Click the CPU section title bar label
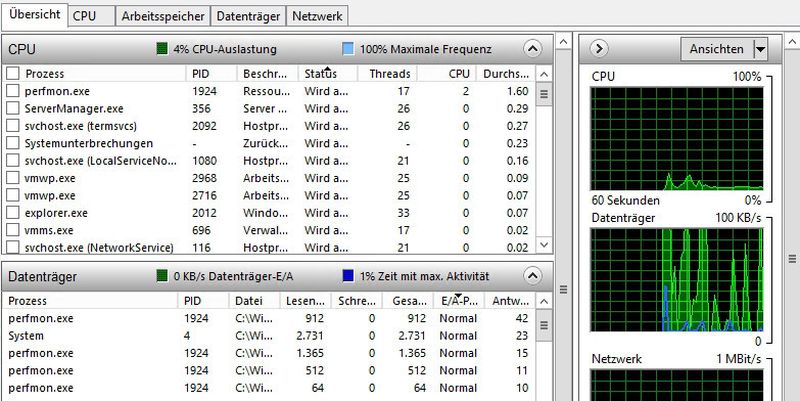800x401 pixels. [x=22, y=49]
